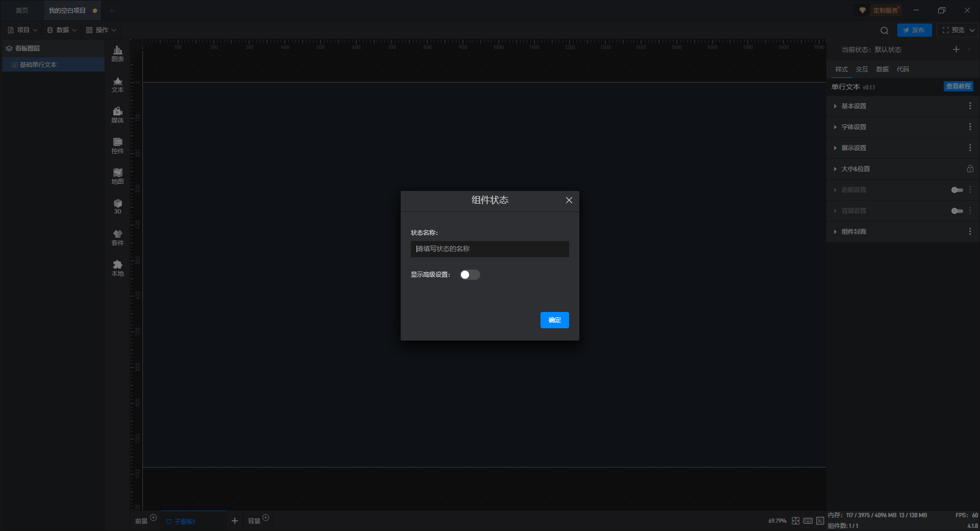The image size is (980, 531).
Task: Close the 组件状态 dialog with X
Action: click(x=569, y=200)
